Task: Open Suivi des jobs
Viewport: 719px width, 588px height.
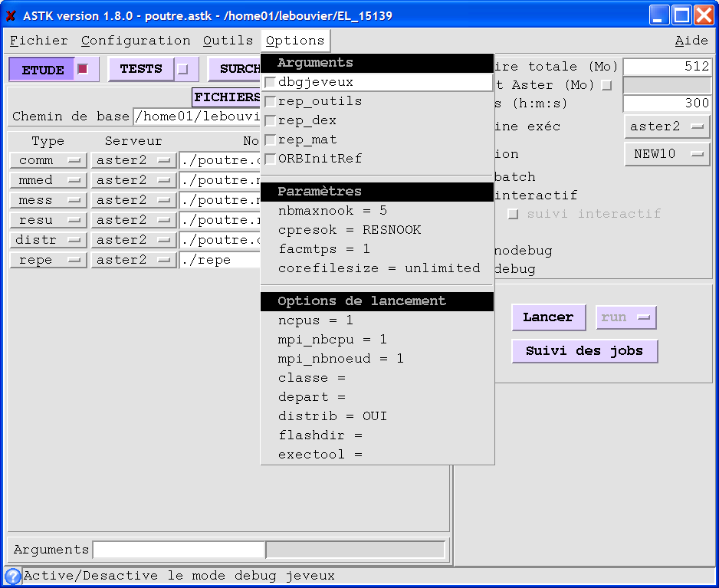Action: pyautogui.click(x=584, y=351)
